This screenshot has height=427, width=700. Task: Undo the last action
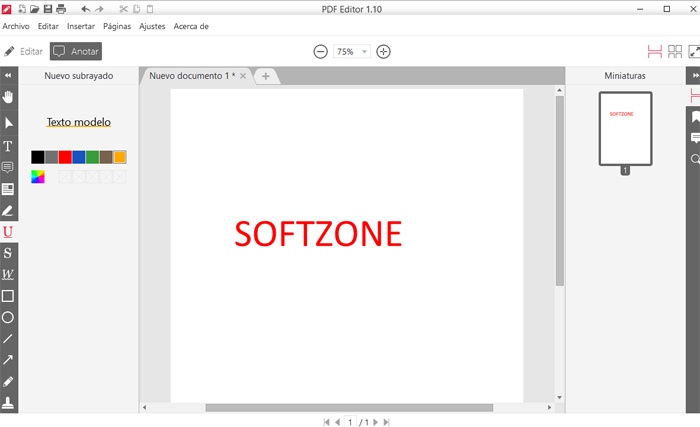86,9
